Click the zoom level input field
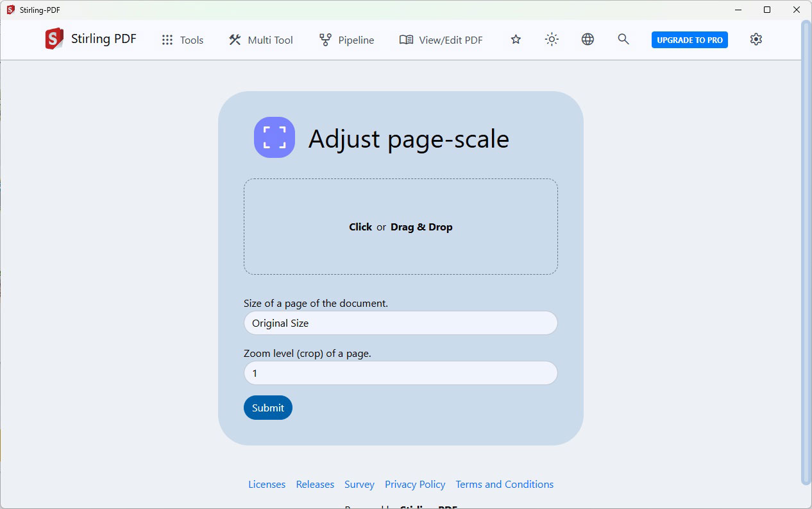This screenshot has height=509, width=812. pyautogui.click(x=401, y=373)
